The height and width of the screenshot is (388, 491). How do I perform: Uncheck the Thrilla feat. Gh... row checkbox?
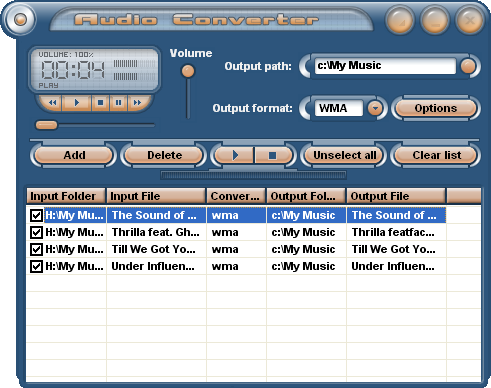click(36, 232)
